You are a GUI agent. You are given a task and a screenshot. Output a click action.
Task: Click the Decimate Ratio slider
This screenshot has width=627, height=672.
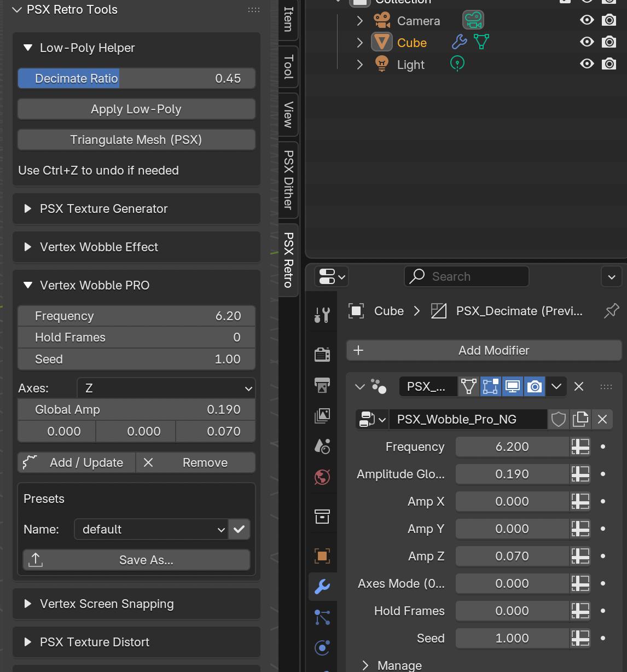click(x=136, y=78)
